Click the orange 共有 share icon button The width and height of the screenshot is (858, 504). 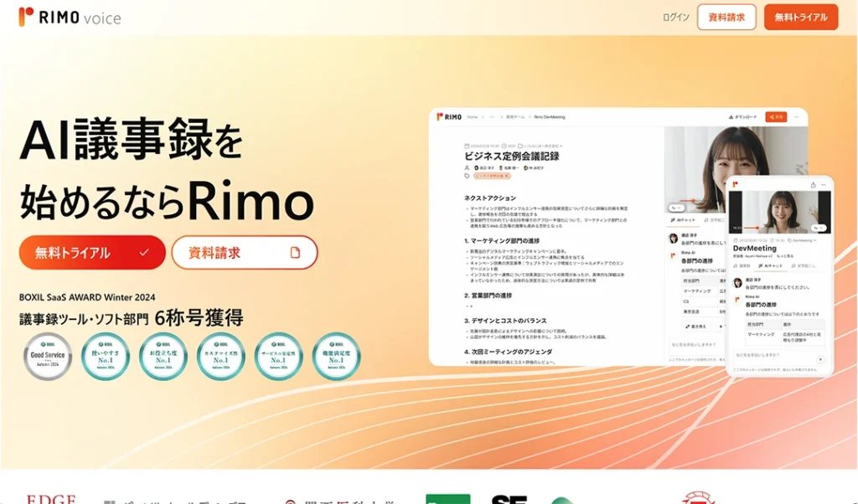pyautogui.click(x=777, y=116)
